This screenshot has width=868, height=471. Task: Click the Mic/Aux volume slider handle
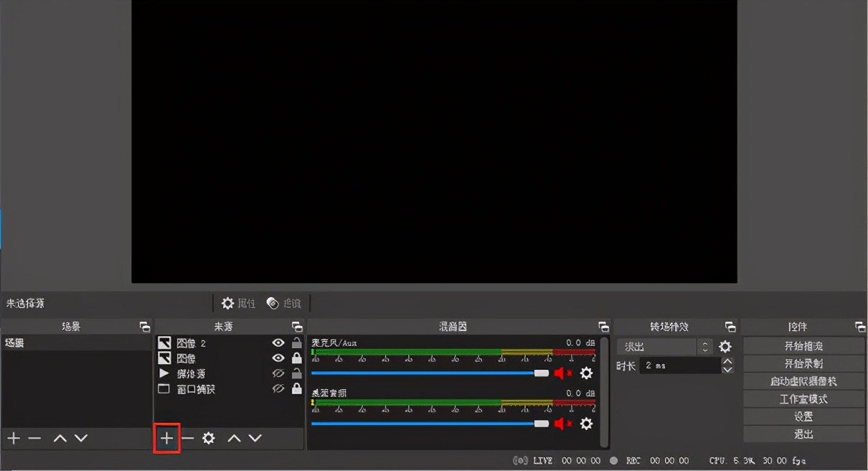coord(542,373)
